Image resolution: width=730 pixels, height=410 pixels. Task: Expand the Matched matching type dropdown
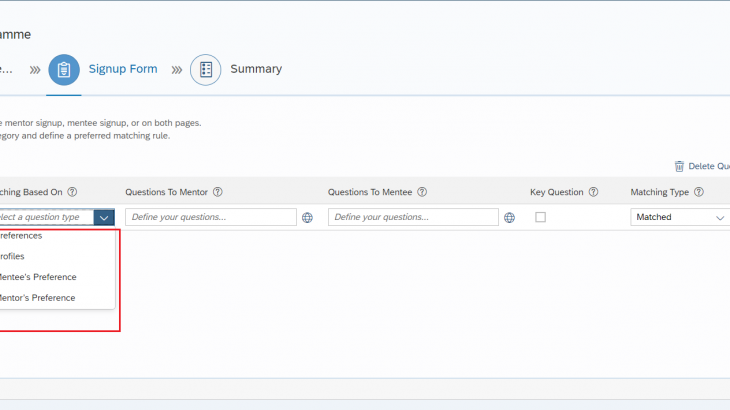(x=719, y=217)
